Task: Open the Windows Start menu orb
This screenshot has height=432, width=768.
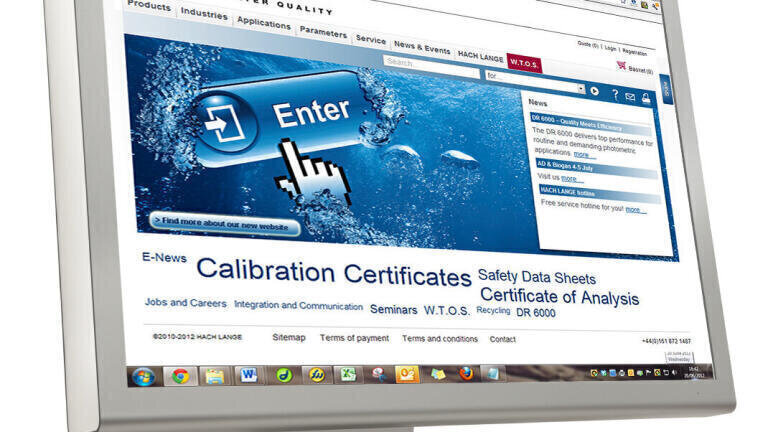Action: point(143,377)
